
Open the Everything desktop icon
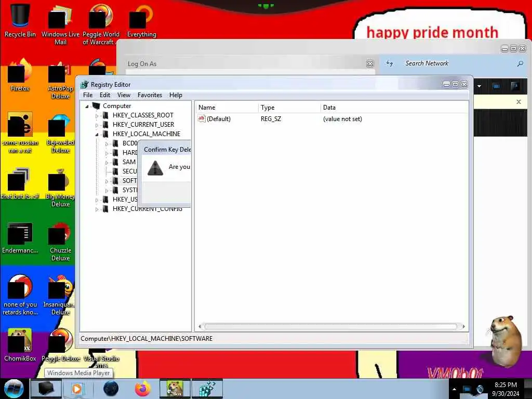[x=141, y=20]
